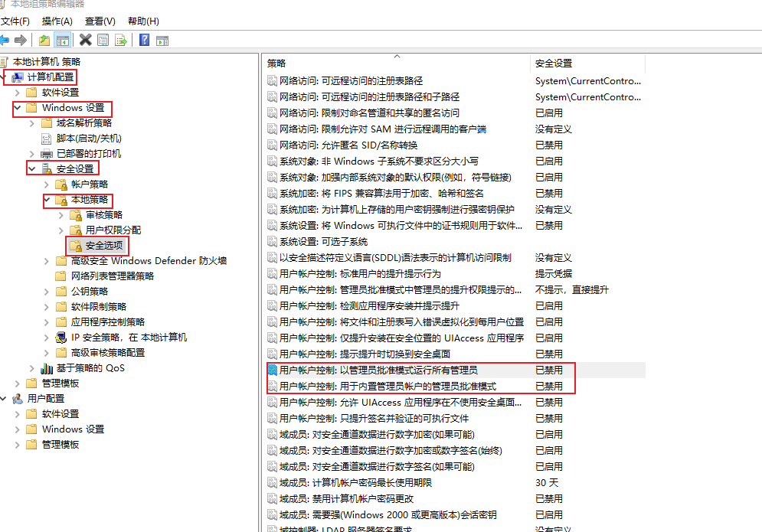Sort by the 安全设置 column header

pos(588,64)
